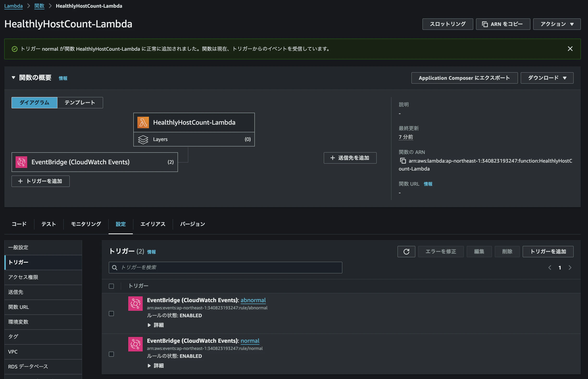Open VPC in the sidebar
This screenshot has width=588, height=379.
(43, 352)
